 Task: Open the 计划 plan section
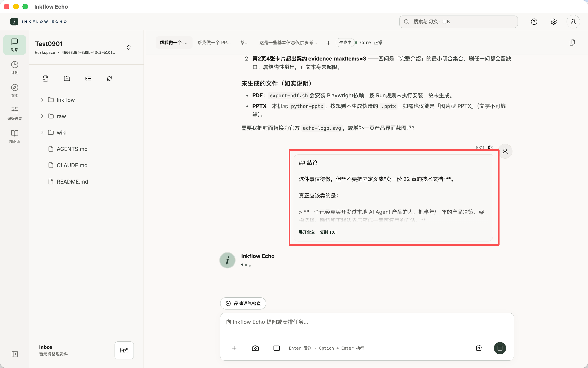[14, 68]
